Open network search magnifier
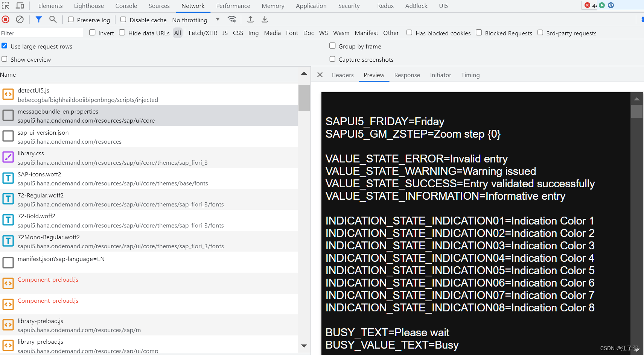Viewport: 644px width, 355px height. tap(53, 19)
